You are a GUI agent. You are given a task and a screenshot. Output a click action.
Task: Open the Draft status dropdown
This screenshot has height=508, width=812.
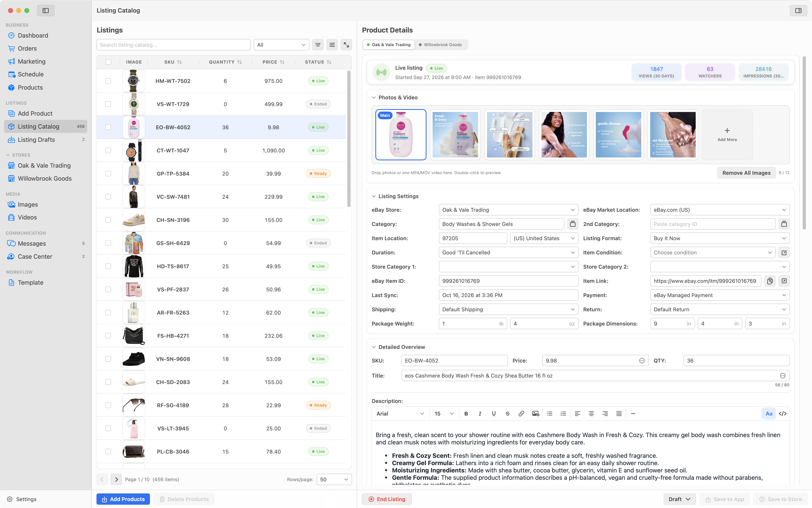(x=679, y=499)
